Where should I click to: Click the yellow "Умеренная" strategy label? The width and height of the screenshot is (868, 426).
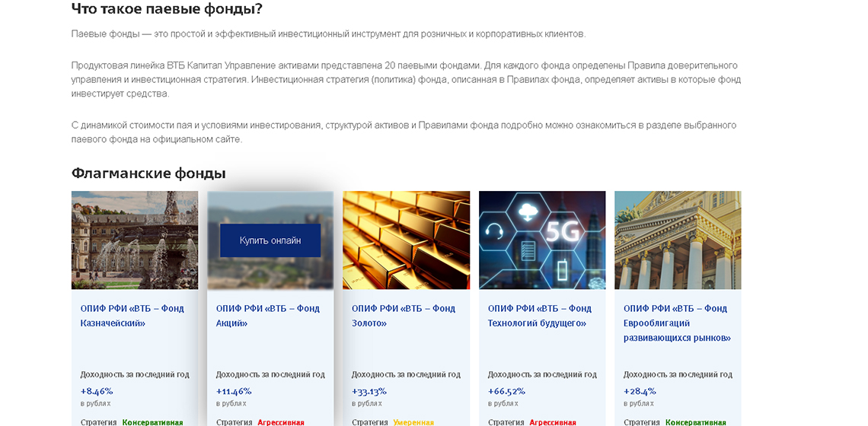coord(413,422)
